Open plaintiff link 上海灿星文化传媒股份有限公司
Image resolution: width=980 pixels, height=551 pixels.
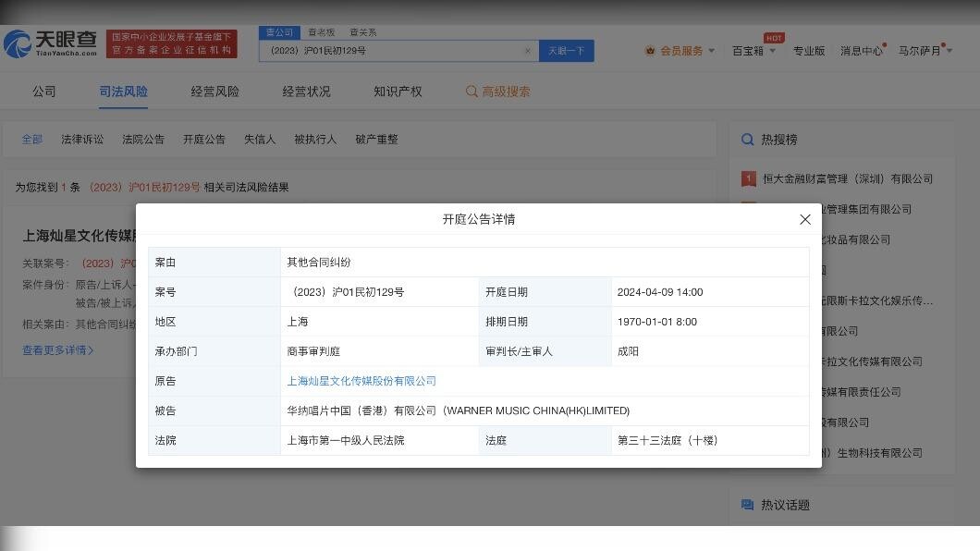pos(361,381)
